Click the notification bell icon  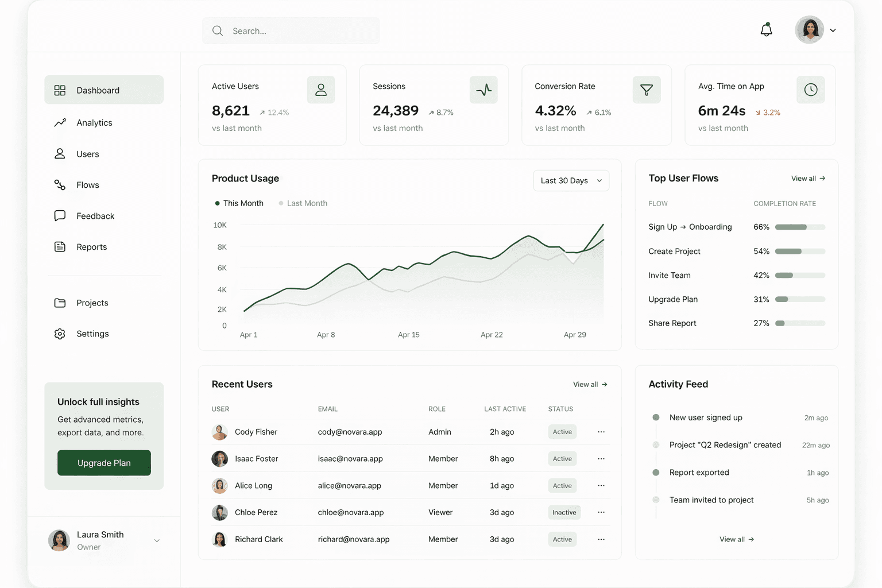pos(766,30)
